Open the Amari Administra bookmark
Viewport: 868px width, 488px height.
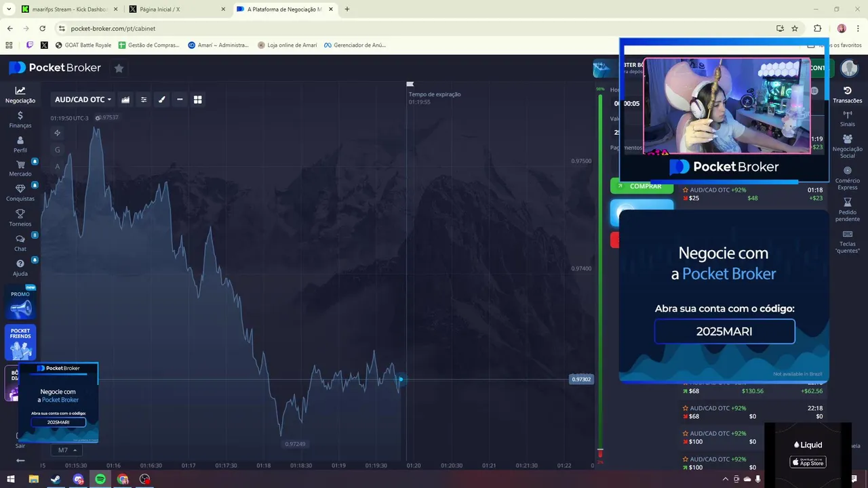[x=218, y=45]
